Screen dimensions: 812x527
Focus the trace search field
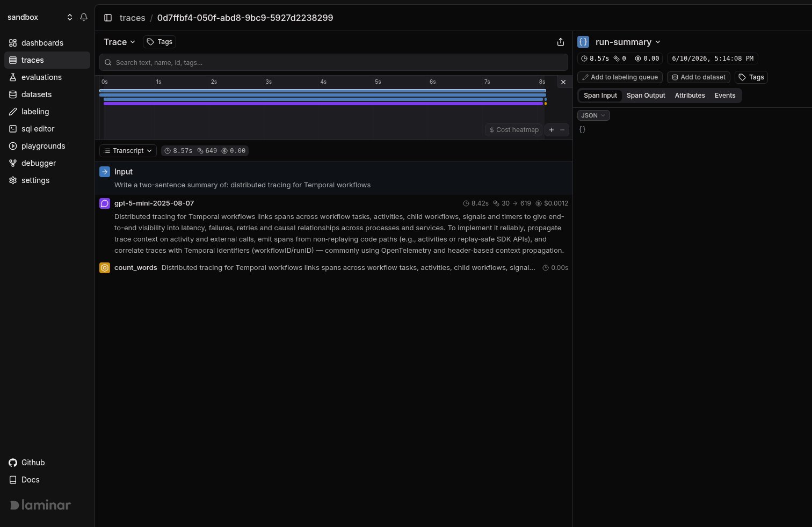(334, 62)
